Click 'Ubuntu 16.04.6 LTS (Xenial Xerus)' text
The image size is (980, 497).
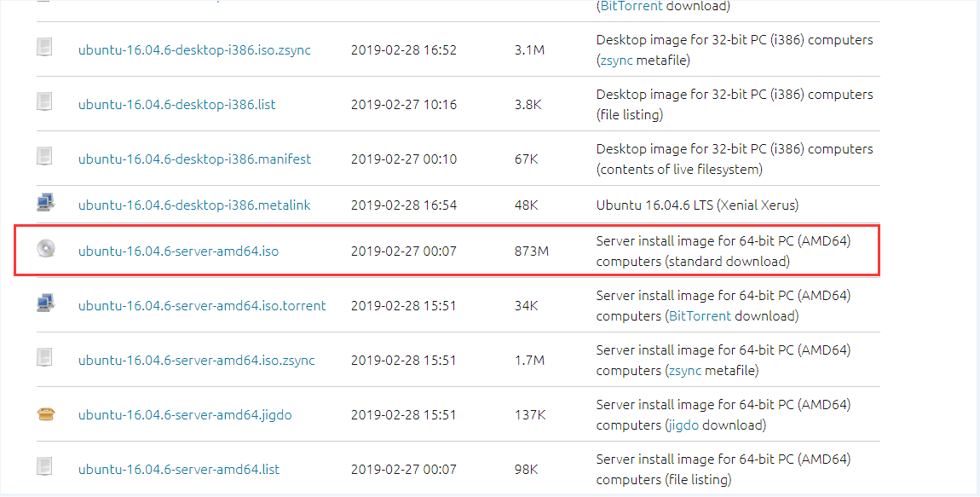tap(697, 205)
